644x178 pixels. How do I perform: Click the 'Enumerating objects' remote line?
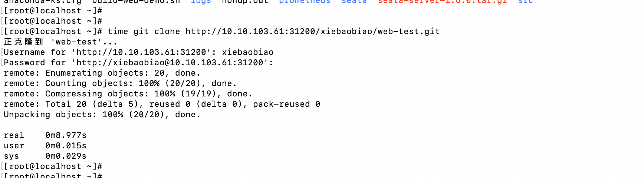[x=102, y=73]
